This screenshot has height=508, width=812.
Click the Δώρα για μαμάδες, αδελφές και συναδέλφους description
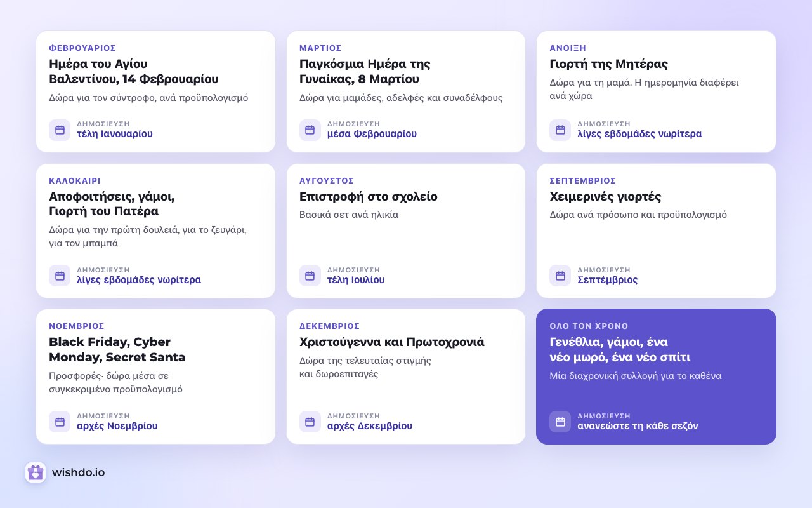point(401,98)
